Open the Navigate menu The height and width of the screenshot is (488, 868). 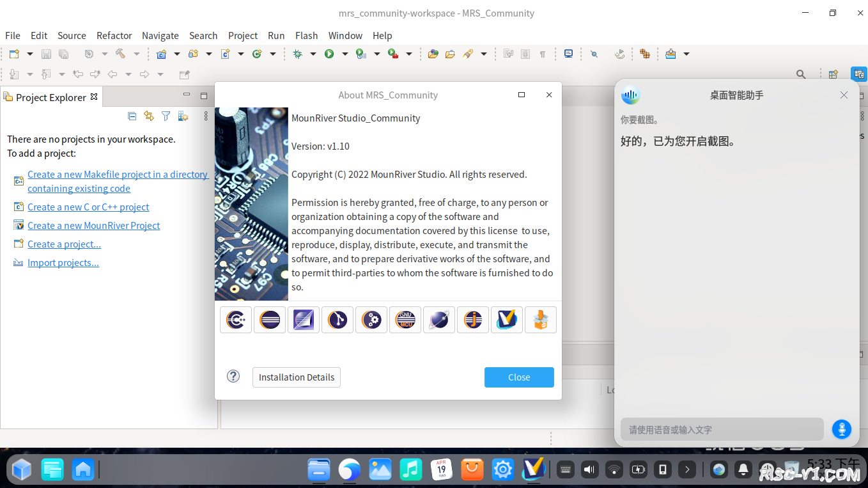[x=160, y=36]
